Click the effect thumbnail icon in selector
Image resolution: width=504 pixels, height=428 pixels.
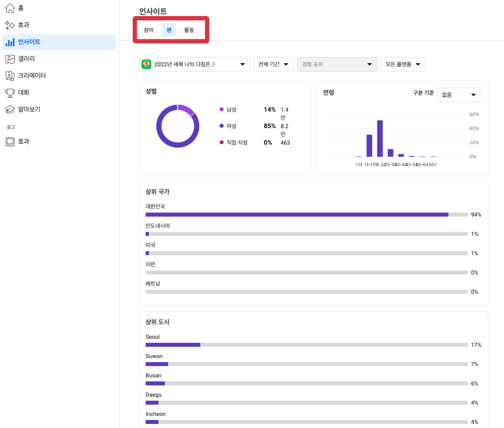(146, 64)
